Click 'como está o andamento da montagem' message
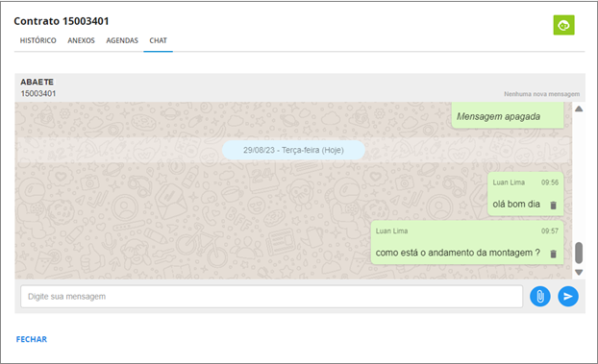 click(x=458, y=253)
